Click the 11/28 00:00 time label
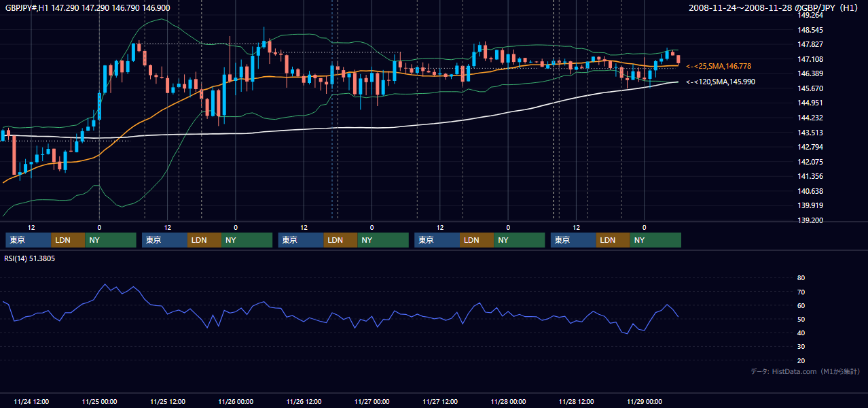 tap(508, 401)
